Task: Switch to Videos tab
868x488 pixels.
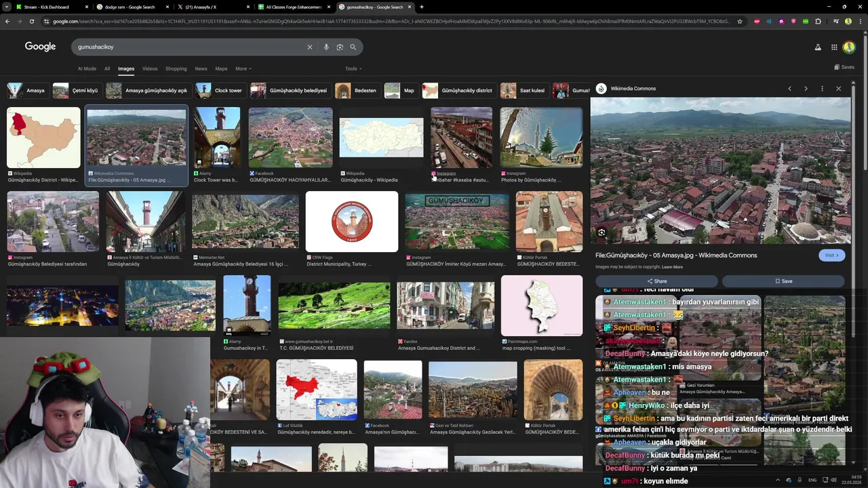Action: [150, 68]
